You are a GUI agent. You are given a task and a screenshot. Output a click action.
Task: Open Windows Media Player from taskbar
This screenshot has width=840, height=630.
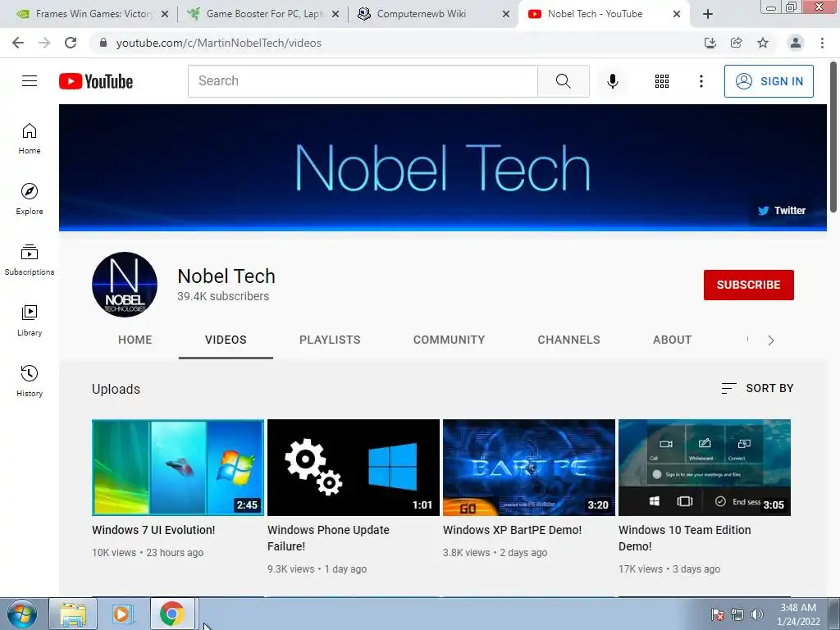(x=122, y=614)
